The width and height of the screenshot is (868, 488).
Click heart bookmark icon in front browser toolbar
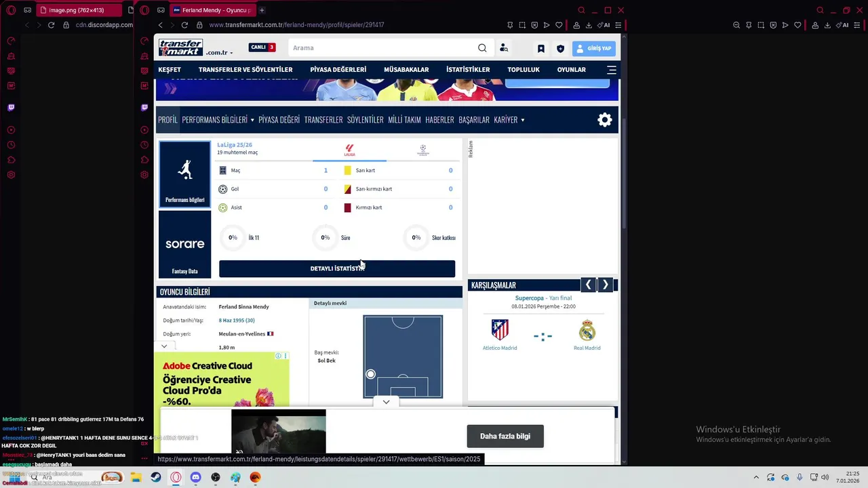point(559,25)
